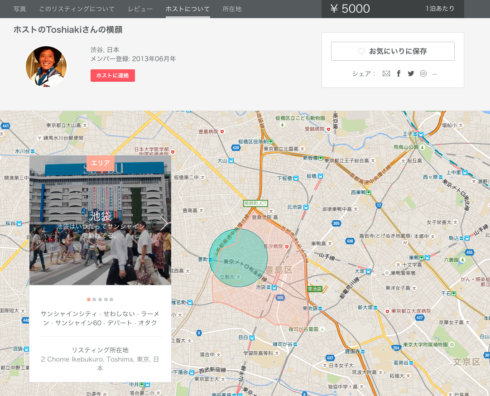Select ホストについて tab
Image resolution: width=490 pixels, height=396 pixels.
[188, 9]
